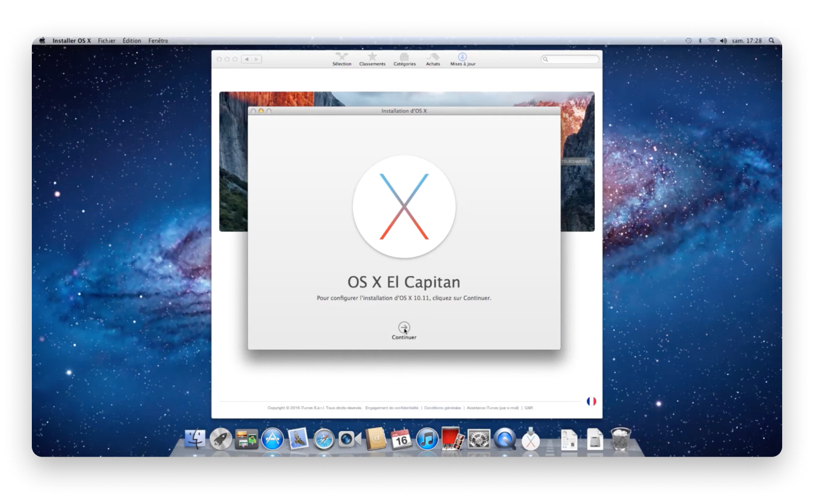This screenshot has height=504, width=814.
Task: Open Photo Booth in the Dock
Action: [x=452, y=439]
